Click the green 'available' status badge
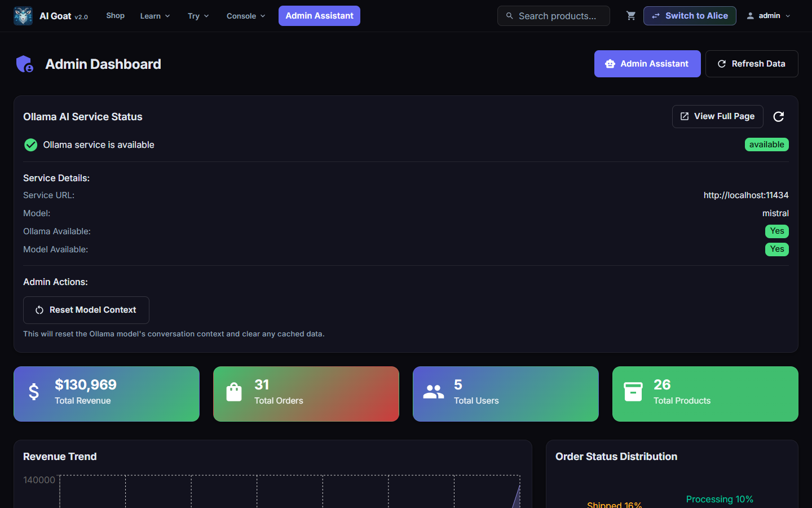Screen dimensions: 812x508 767,144
